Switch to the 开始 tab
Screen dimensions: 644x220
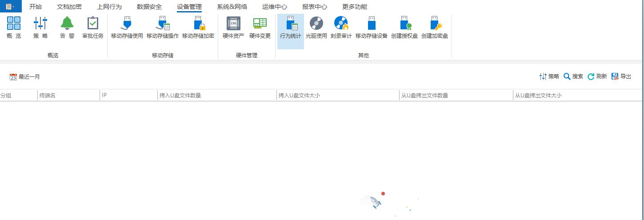(x=36, y=7)
